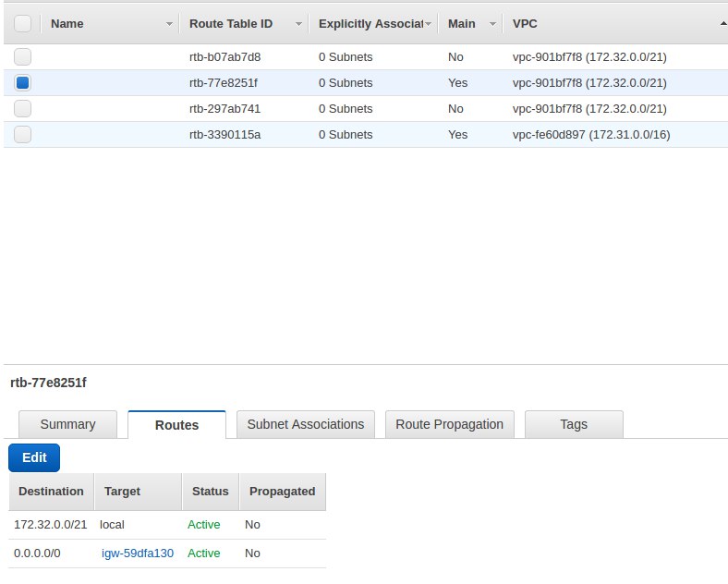Viewport: 728px width, 584px height.
Task: Tick the checkbox for rtb-3390115a
Action: point(23,134)
